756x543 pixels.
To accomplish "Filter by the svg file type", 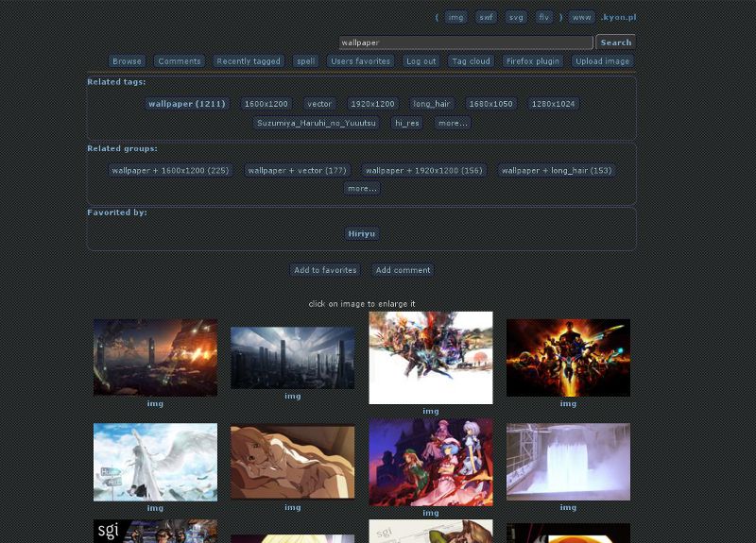I will pos(516,17).
